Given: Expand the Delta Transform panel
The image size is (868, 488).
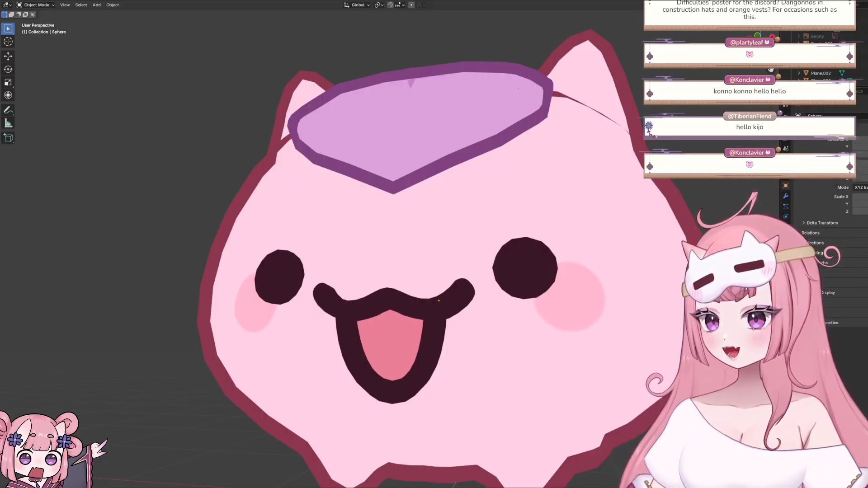Looking at the screenshot, I should 821,223.
